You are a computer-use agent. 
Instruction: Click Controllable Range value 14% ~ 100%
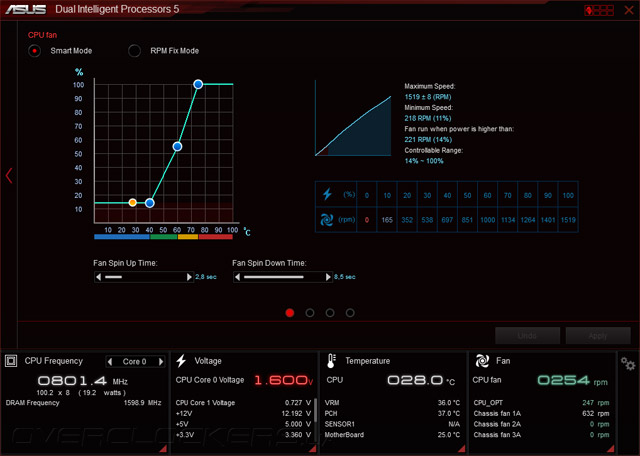pyautogui.click(x=424, y=161)
